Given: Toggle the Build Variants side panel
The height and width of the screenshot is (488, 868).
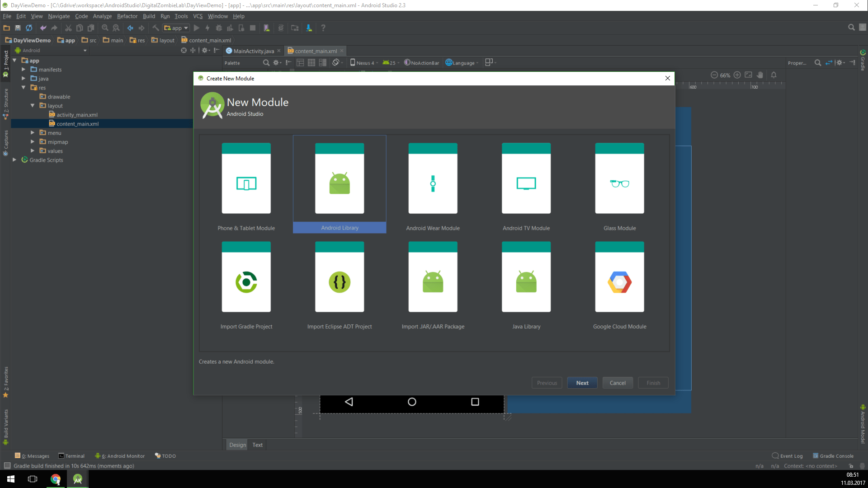Looking at the screenshot, I should (x=6, y=427).
